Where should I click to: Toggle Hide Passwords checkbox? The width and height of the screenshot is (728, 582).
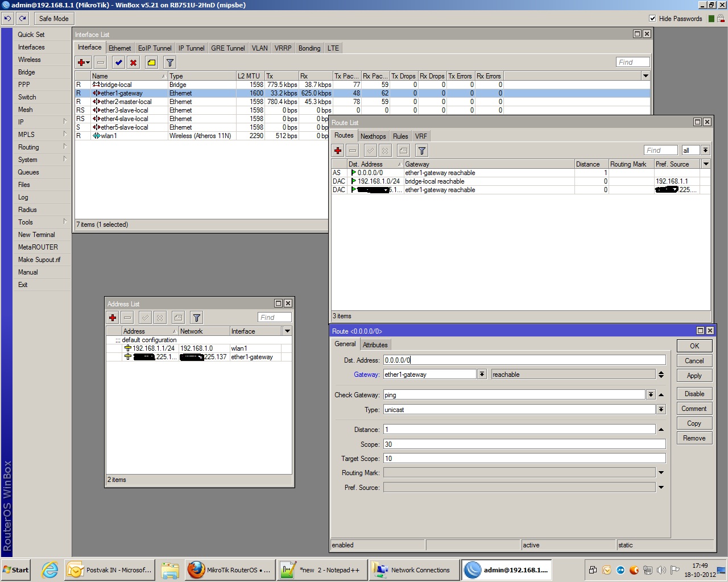coord(652,19)
